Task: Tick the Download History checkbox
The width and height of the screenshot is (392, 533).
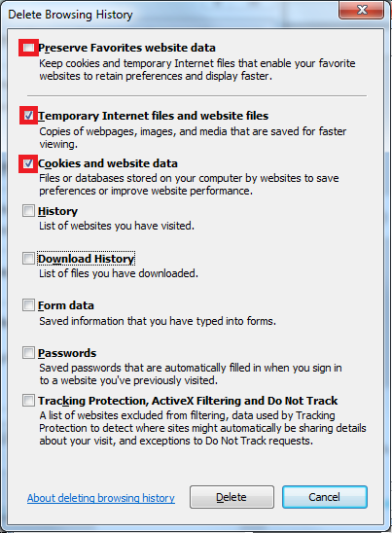Action: 28,259
